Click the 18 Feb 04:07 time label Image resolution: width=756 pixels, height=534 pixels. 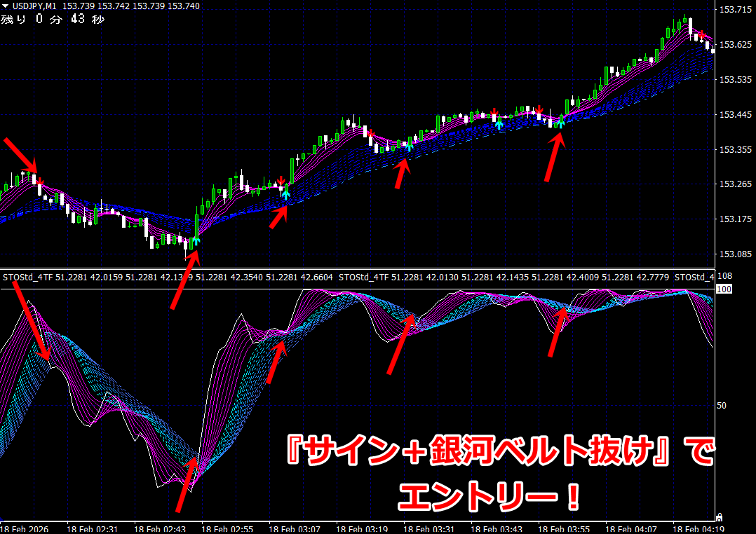coord(631,529)
